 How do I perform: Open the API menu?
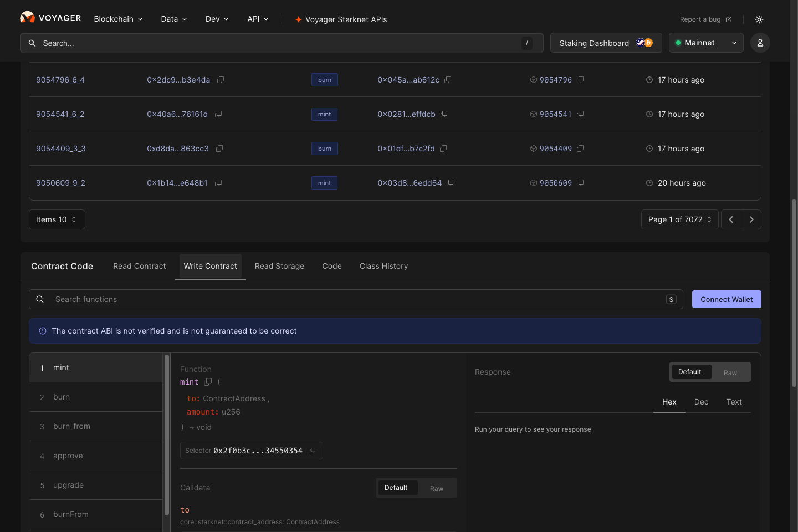258,19
